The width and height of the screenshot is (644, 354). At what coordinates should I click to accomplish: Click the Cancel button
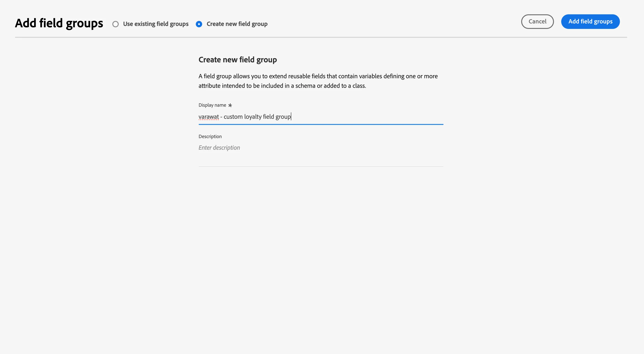click(x=537, y=22)
